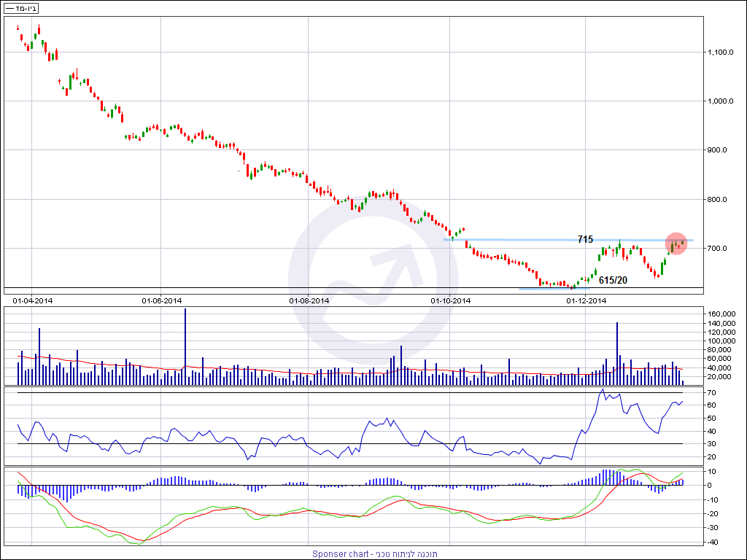Select the 140,000 volume axis label
747x560 pixels.
(722, 323)
